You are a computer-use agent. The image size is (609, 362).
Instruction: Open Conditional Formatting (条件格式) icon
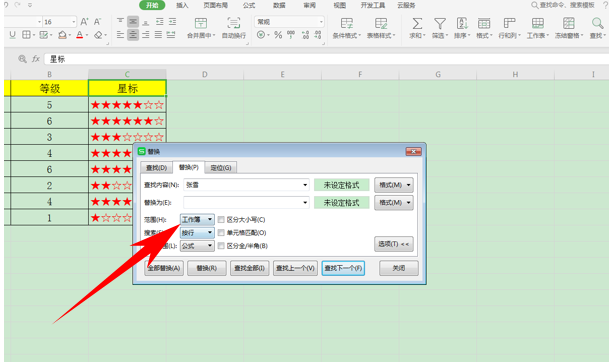tap(347, 24)
